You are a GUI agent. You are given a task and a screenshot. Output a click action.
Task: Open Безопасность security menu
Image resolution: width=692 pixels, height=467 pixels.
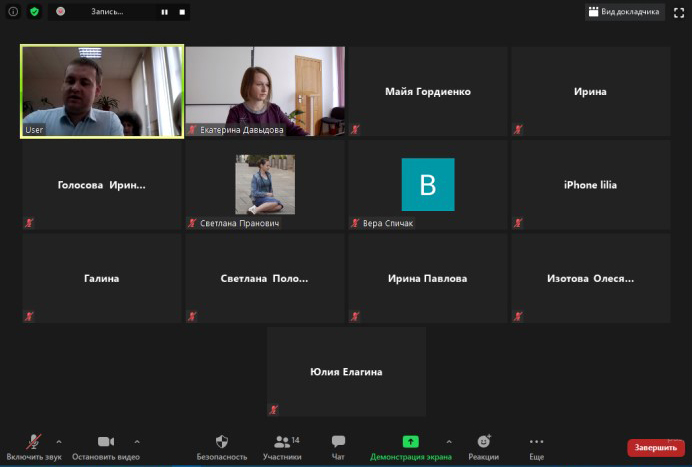coord(222,447)
